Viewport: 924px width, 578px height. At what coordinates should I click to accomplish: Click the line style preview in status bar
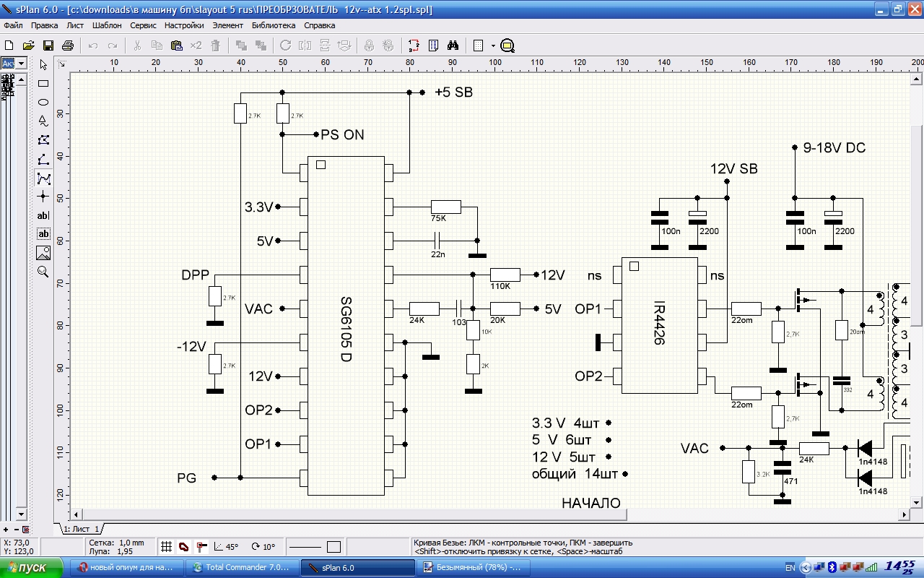(304, 547)
